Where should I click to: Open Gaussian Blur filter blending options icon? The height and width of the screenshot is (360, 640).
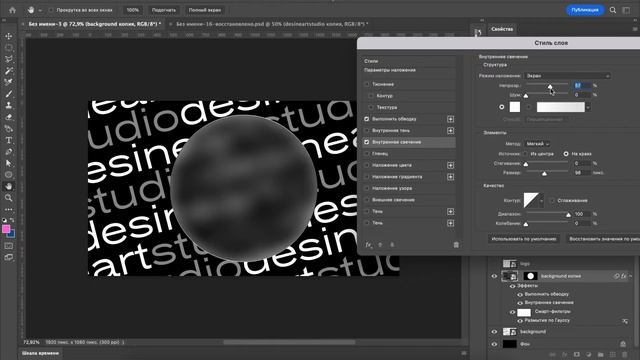(624, 321)
